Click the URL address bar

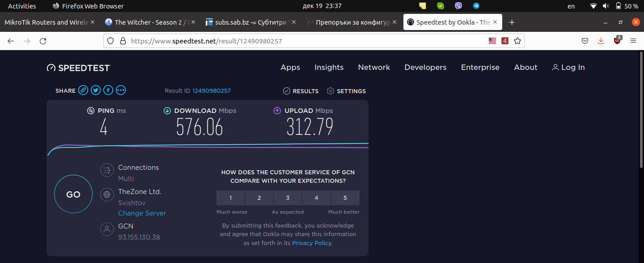[304, 41]
